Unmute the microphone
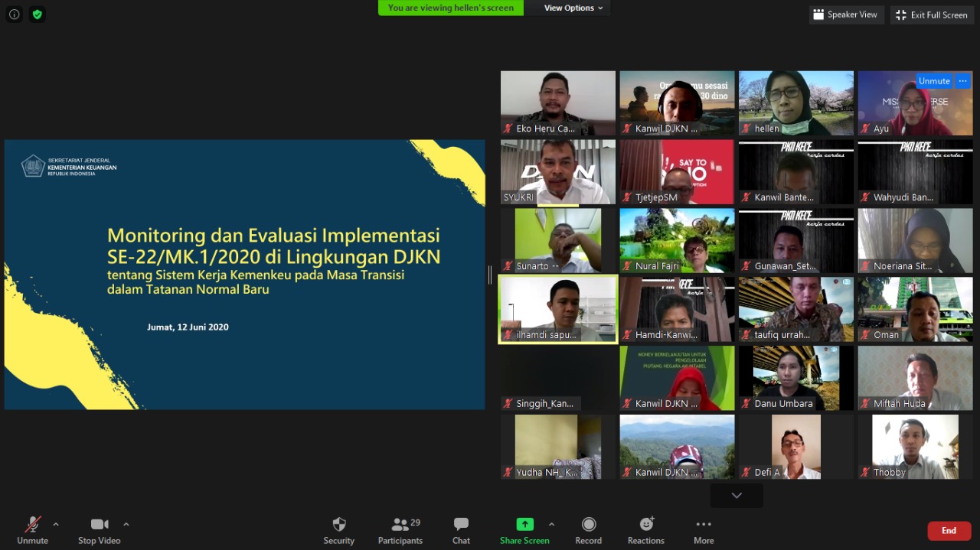Screen dimensions: 980x550 click(32, 525)
